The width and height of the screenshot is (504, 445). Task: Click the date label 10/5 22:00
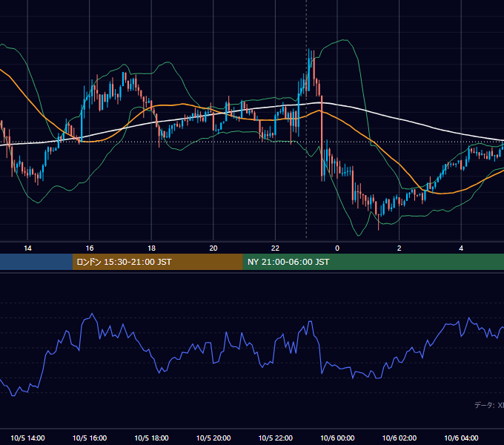pos(276,438)
